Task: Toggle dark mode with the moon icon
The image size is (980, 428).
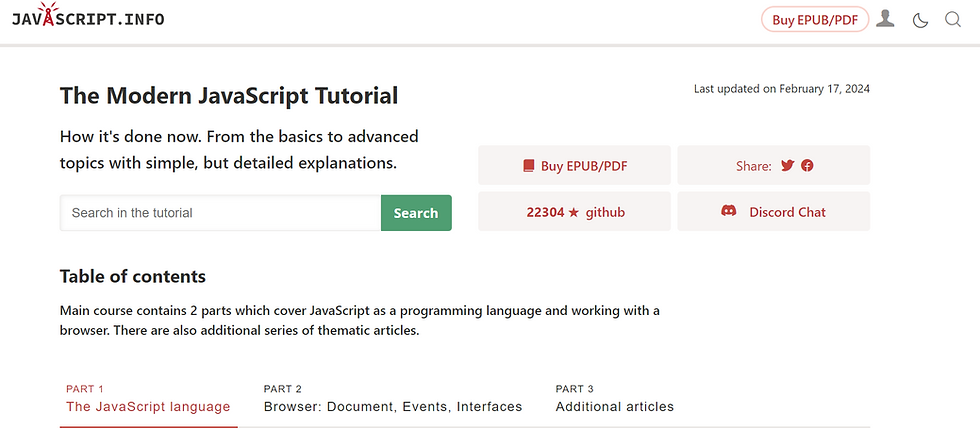Action: click(x=920, y=20)
